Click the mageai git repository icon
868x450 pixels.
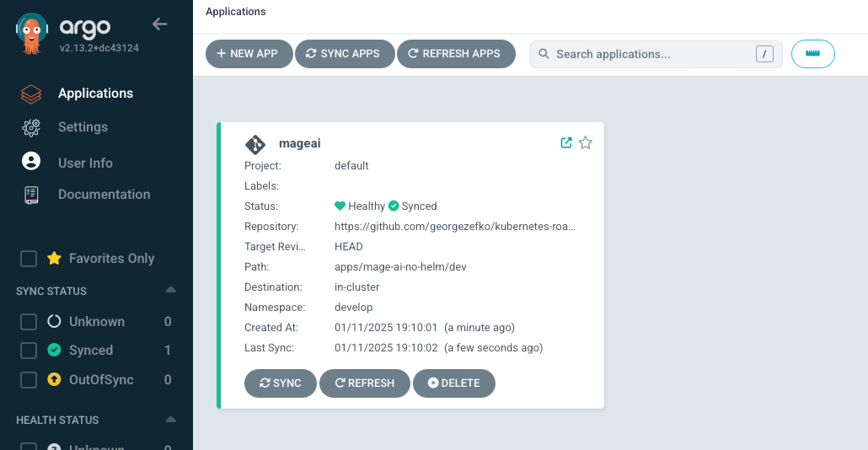point(255,144)
